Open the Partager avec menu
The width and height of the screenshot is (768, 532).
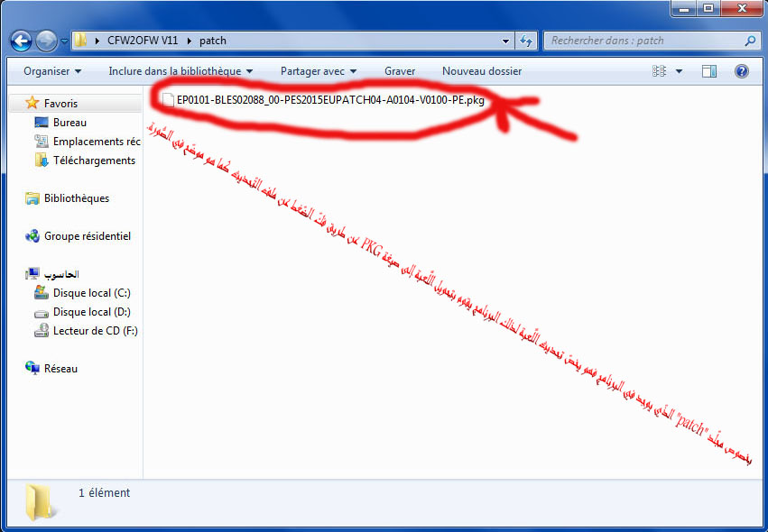point(319,71)
